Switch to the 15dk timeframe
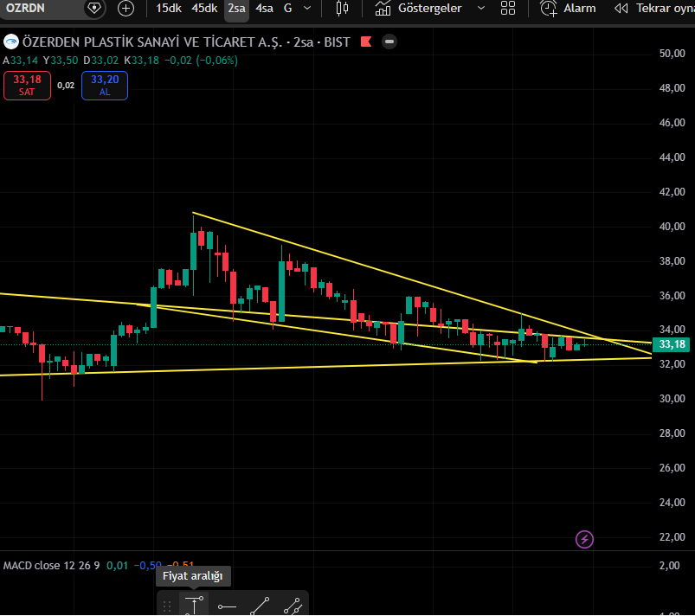Image resolution: width=695 pixels, height=616 pixels. tap(169, 8)
